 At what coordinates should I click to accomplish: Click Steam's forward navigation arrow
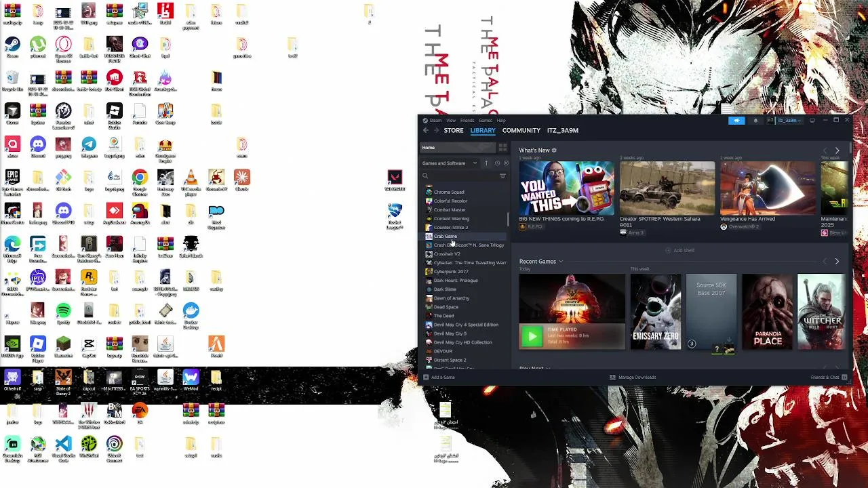coord(436,130)
